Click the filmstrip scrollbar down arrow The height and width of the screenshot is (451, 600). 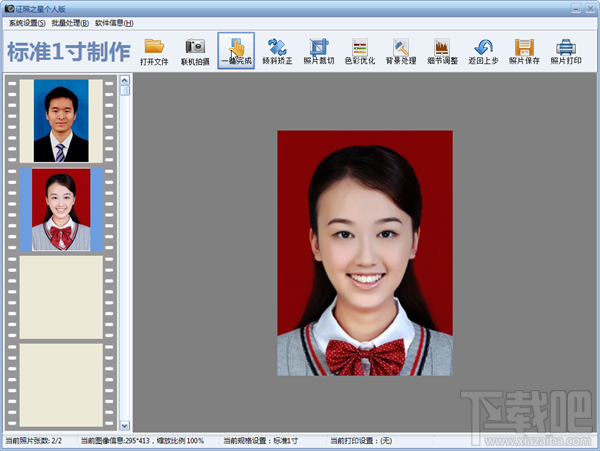tap(125, 426)
